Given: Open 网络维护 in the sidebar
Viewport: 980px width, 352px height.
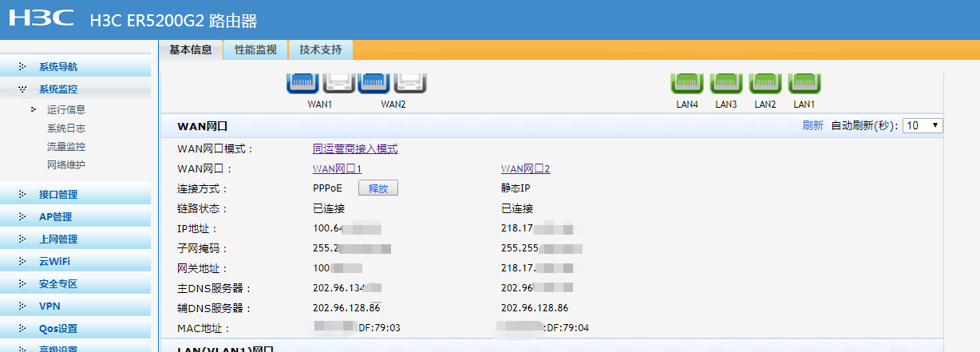Looking at the screenshot, I should (66, 165).
